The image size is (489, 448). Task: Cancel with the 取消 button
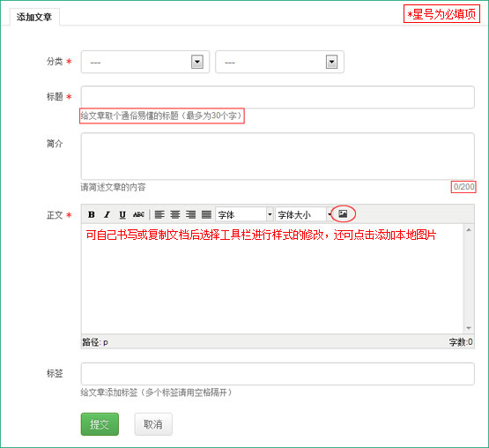tap(153, 424)
